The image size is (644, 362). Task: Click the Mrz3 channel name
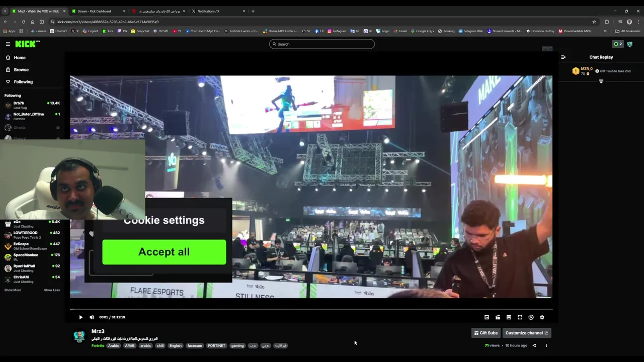point(98,331)
